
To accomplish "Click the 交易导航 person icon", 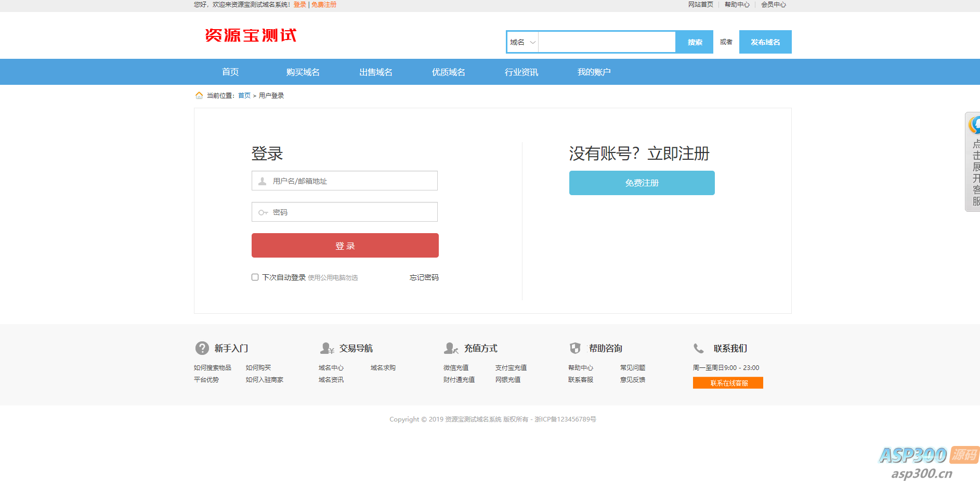I will [x=327, y=348].
